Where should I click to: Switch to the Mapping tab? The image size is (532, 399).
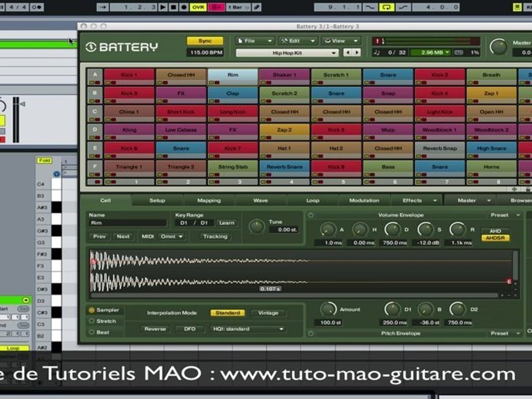[209, 201]
